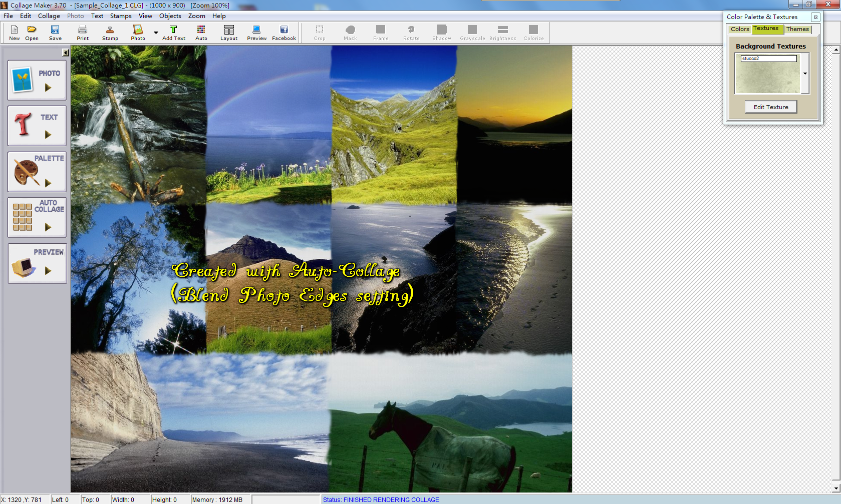Viewport: 841px width, 504px height.
Task: Click the Edit Texture button
Action: coord(770,107)
